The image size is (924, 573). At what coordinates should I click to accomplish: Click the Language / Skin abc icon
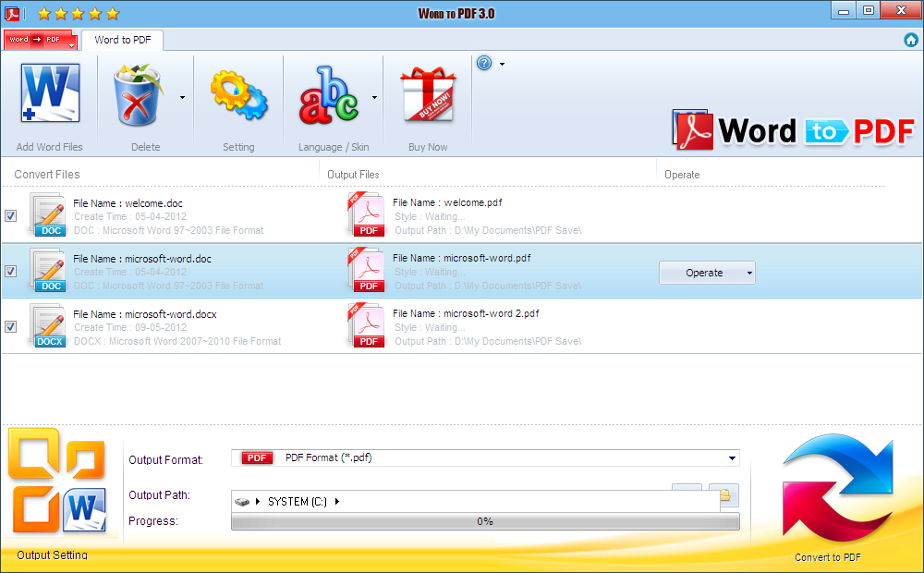(x=328, y=95)
